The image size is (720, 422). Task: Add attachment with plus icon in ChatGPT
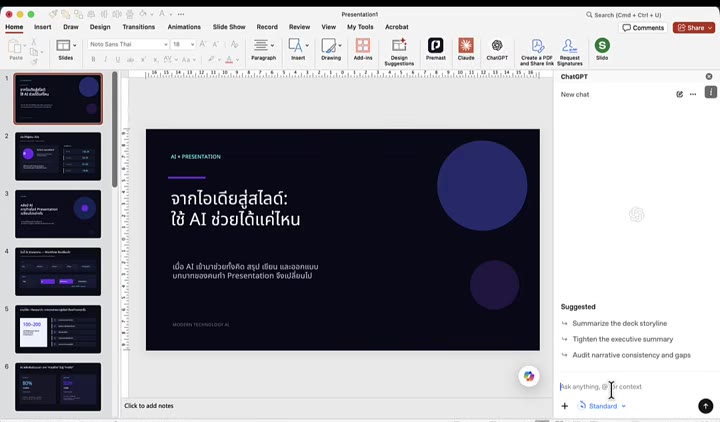pos(565,406)
